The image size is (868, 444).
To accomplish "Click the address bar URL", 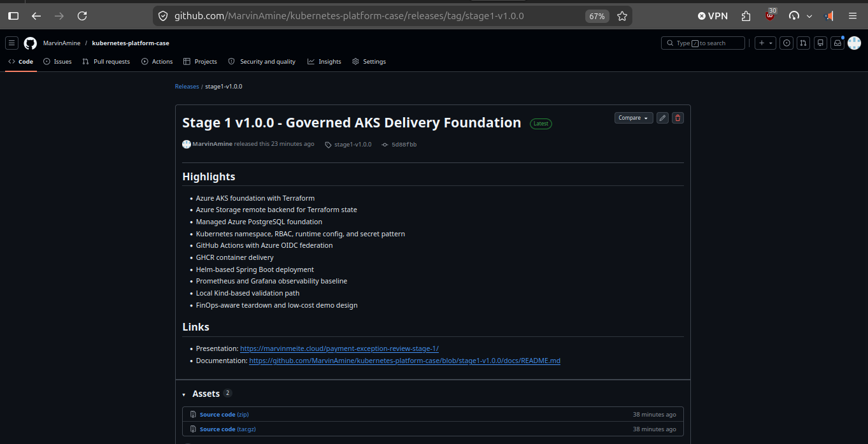I will tap(349, 16).
